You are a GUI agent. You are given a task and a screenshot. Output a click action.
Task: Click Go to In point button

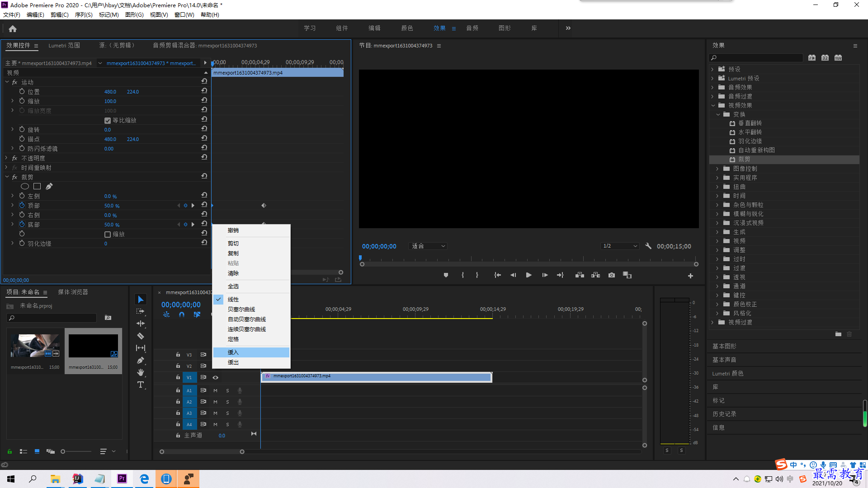click(497, 275)
